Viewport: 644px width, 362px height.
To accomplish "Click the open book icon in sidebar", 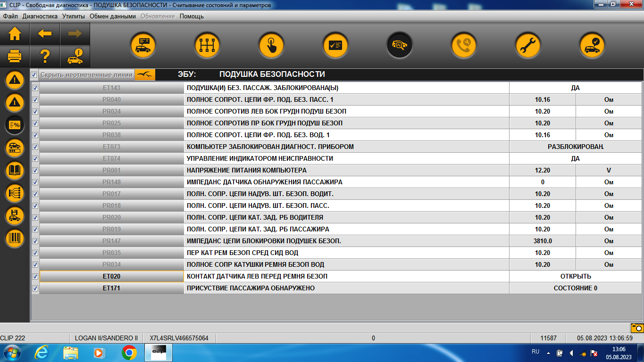I will point(15,170).
